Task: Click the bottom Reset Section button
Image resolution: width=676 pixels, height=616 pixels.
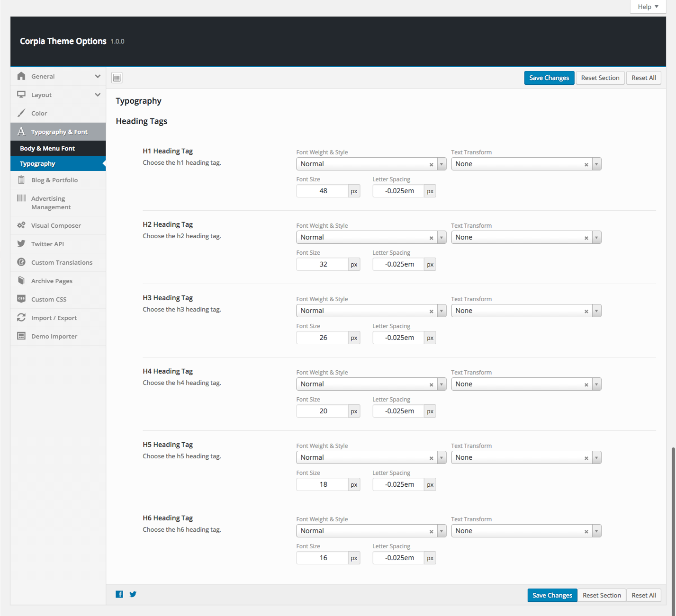Action: click(602, 595)
